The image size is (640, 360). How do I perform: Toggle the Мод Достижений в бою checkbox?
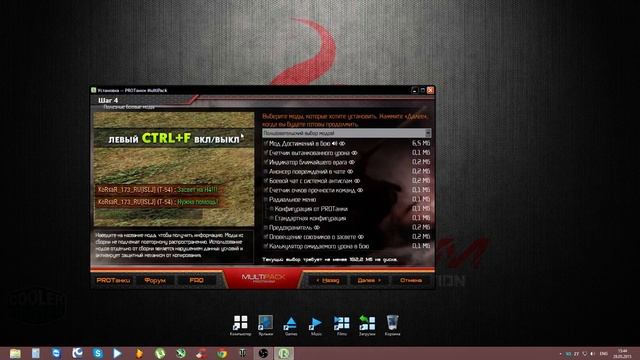coord(266,143)
